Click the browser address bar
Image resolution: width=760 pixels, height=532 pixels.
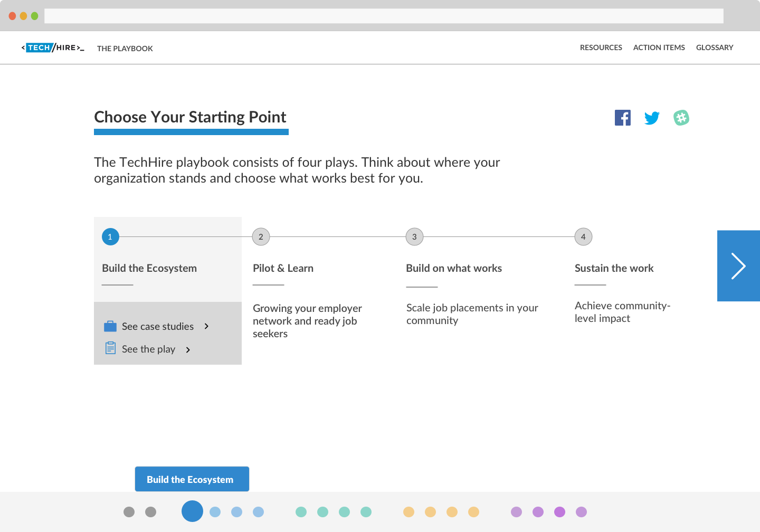[x=384, y=16]
